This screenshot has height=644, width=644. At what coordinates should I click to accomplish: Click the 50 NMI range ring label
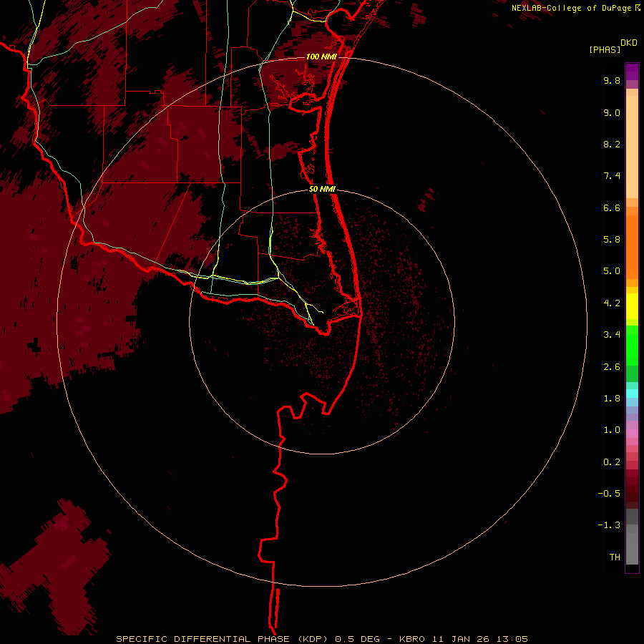coord(322,190)
